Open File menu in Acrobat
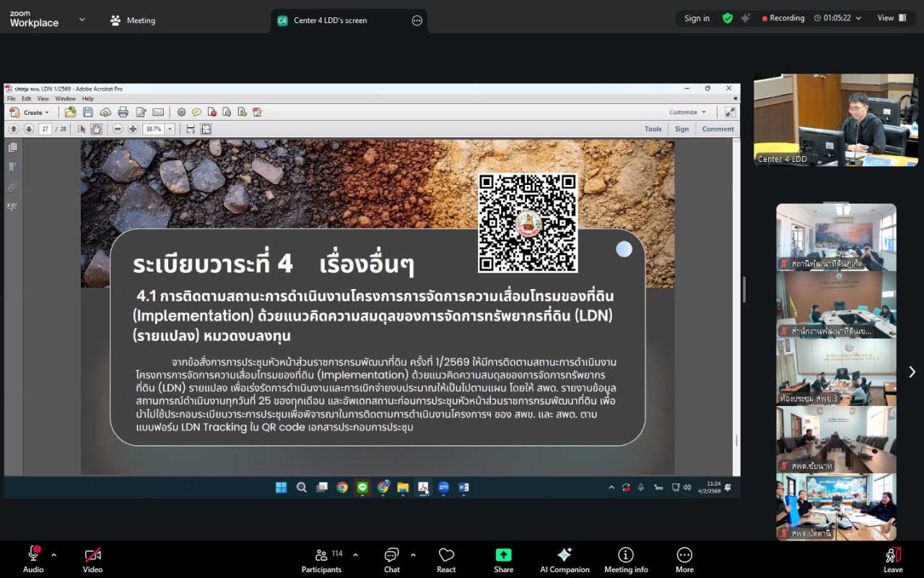Image resolution: width=924 pixels, height=578 pixels. [12, 99]
